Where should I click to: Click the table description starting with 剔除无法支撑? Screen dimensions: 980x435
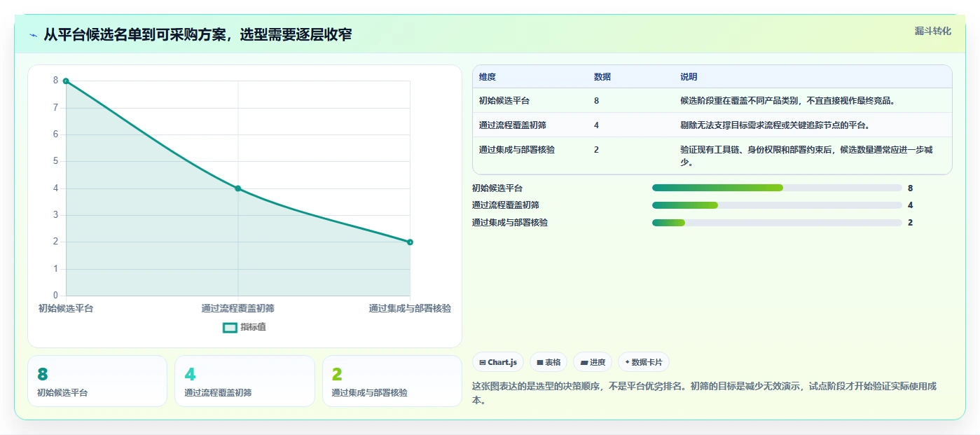point(775,125)
